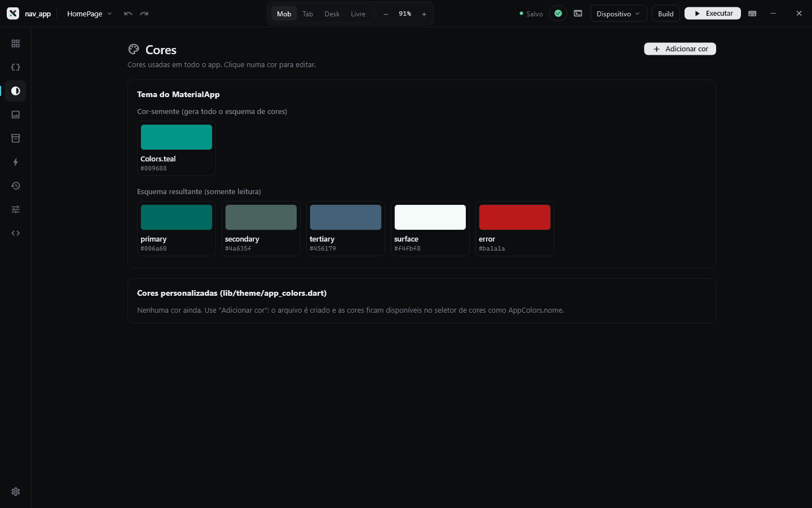
Task: Open the terminal console icon
Action: (x=578, y=14)
